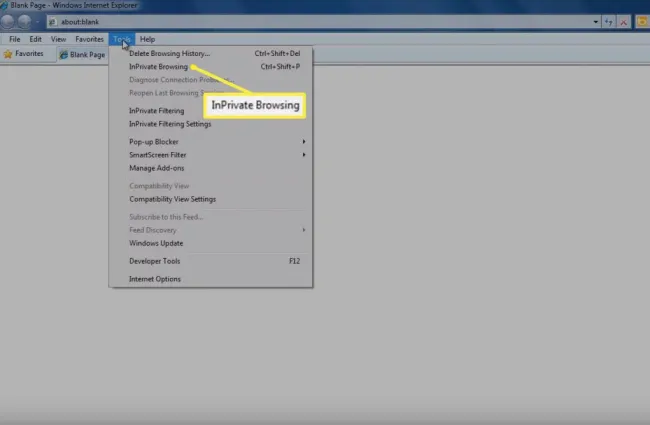
Task: Click the Refresh page icon
Action: [609, 22]
